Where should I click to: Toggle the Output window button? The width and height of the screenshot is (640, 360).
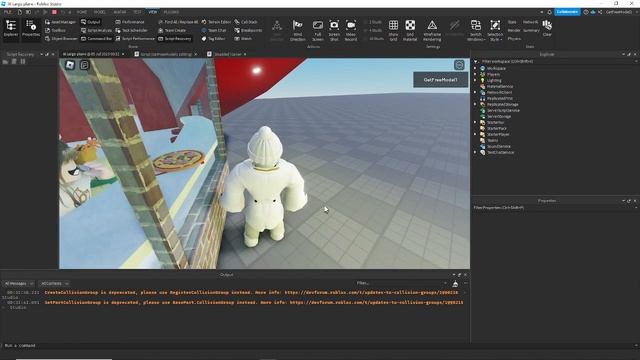tap(91, 22)
